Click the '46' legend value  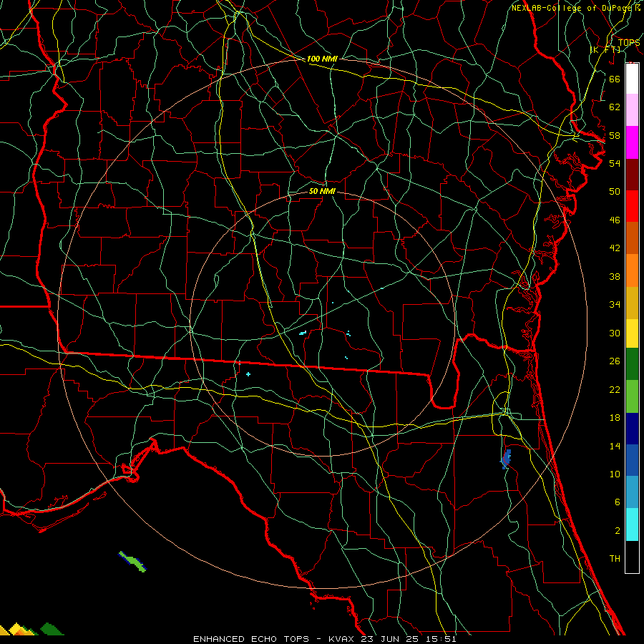[615, 220]
